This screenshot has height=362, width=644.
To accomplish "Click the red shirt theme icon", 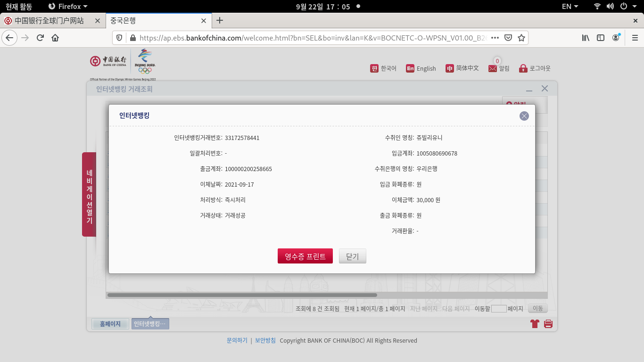I will coord(535,324).
